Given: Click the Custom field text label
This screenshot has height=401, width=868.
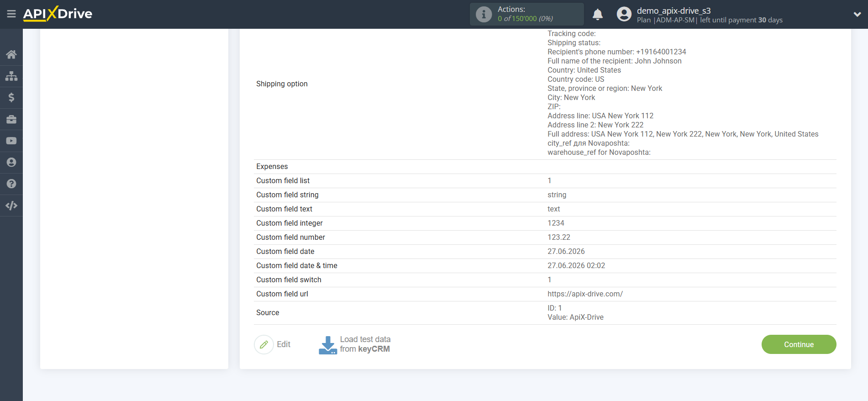Looking at the screenshot, I should [x=284, y=209].
